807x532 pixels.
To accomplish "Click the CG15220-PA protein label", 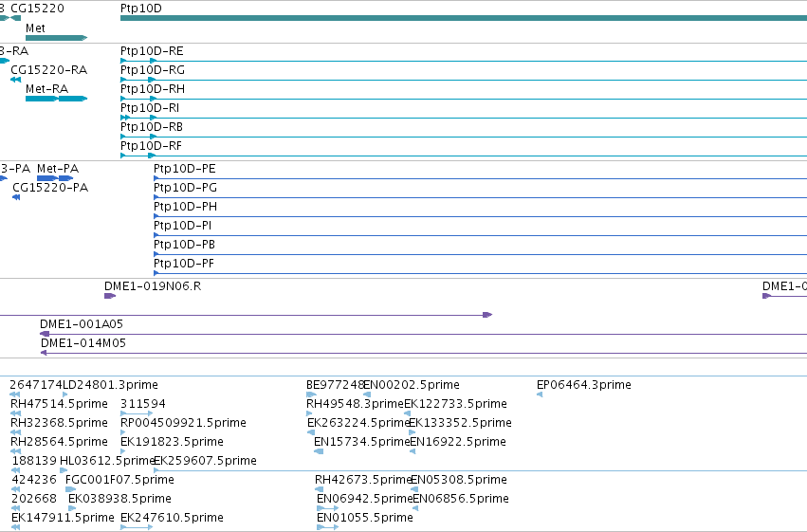I will (50, 188).
